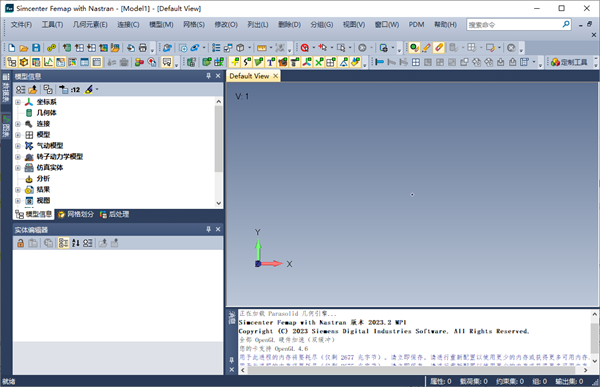Switch to the 网格划分 tab

[76, 214]
